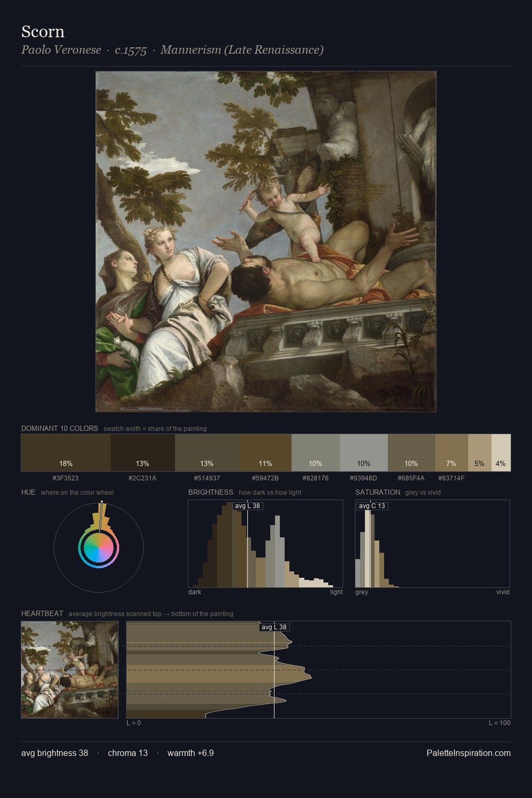The image size is (532, 798).
Task: Open the main Scorn painting image
Action: [x=266, y=242]
